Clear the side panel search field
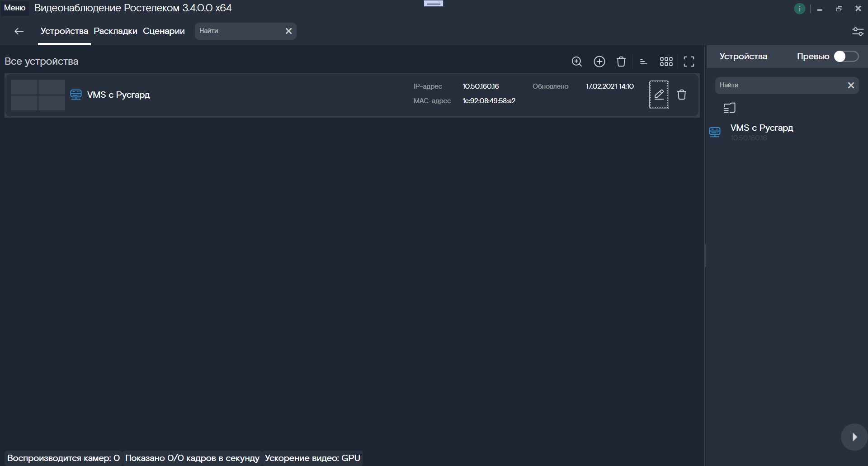 (x=851, y=85)
